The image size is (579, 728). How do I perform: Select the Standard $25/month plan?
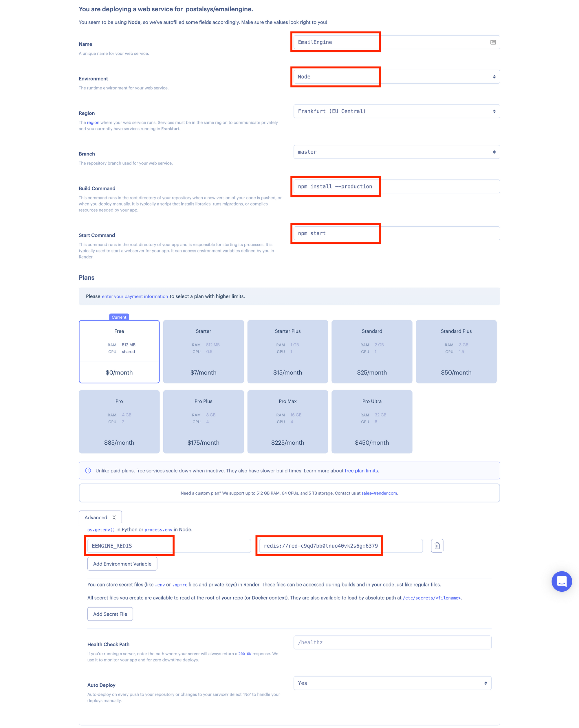[372, 351]
